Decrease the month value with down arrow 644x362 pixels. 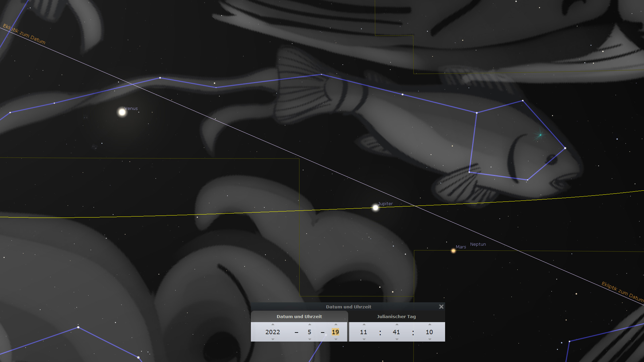click(310, 339)
